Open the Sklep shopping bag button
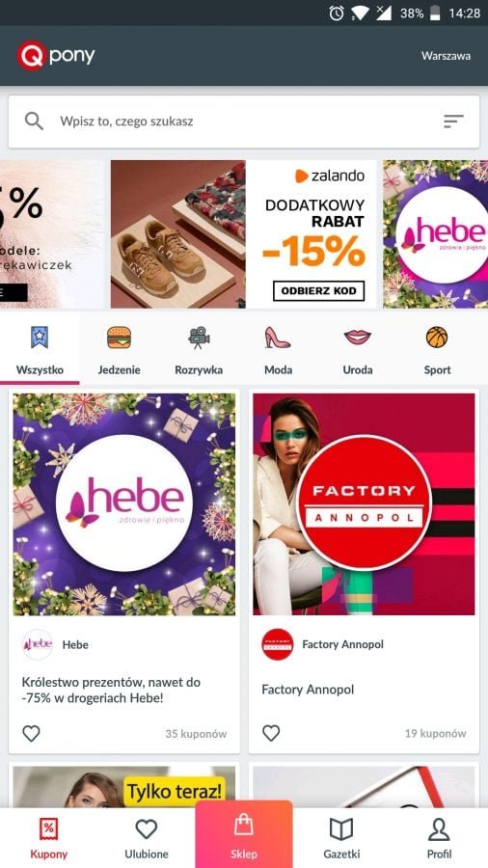 click(243, 835)
